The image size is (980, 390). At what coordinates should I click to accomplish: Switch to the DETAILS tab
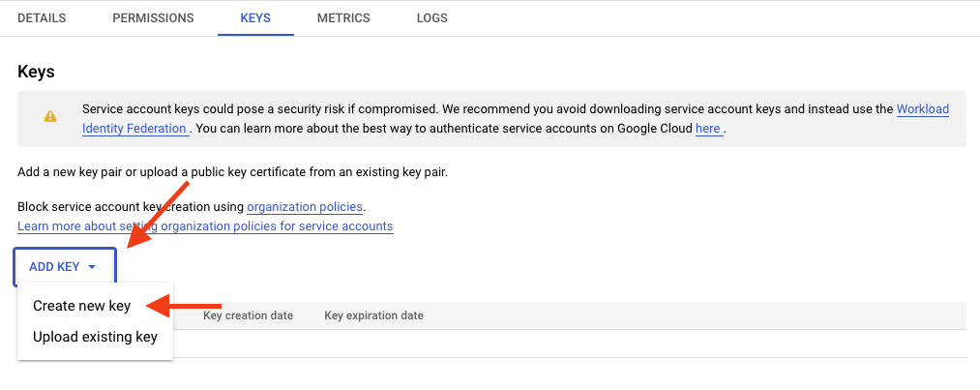click(42, 17)
